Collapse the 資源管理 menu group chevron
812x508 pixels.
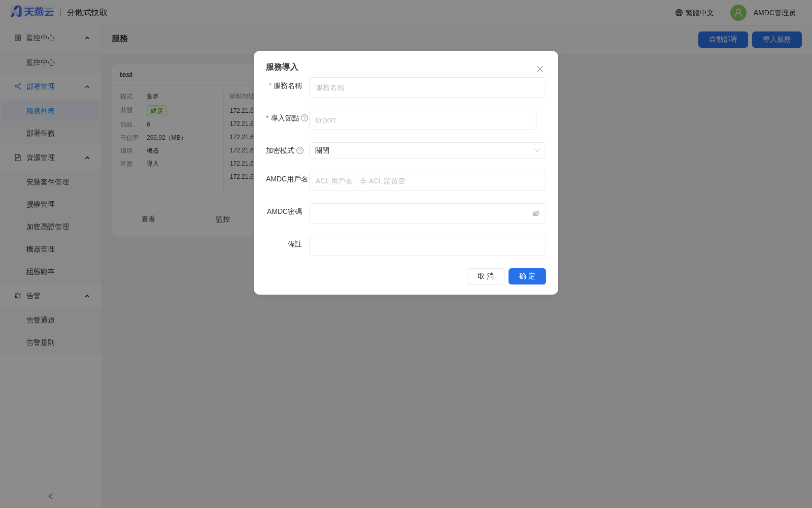click(x=87, y=158)
